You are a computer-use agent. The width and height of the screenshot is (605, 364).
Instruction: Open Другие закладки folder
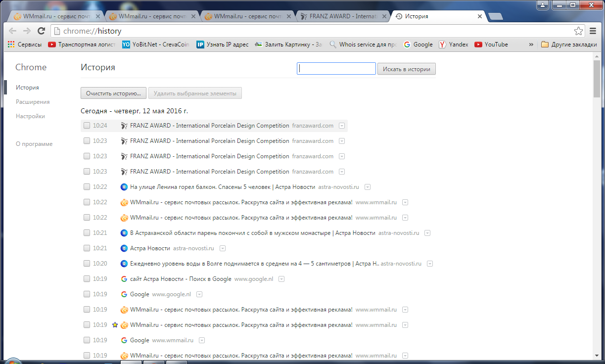(x=569, y=45)
